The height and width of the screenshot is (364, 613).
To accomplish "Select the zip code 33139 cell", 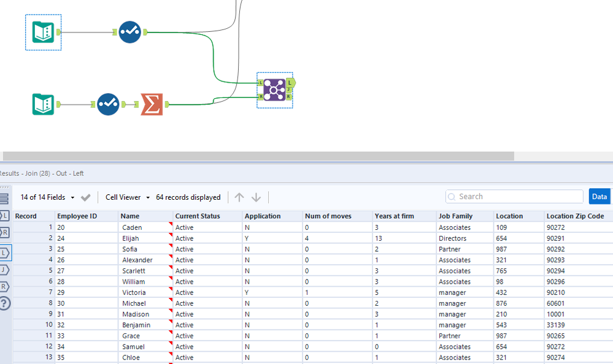I will click(x=579, y=325).
